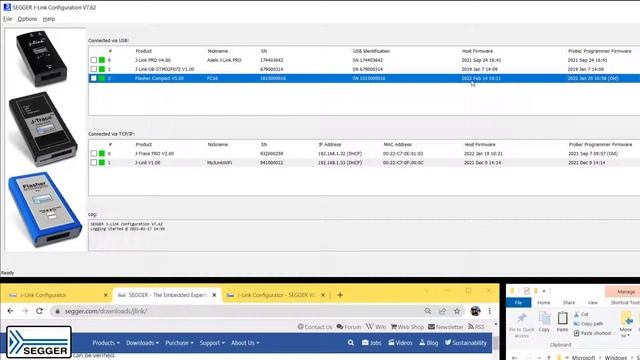Click green status indicator of J-Link-OB-STM32F072

[x=102, y=69]
